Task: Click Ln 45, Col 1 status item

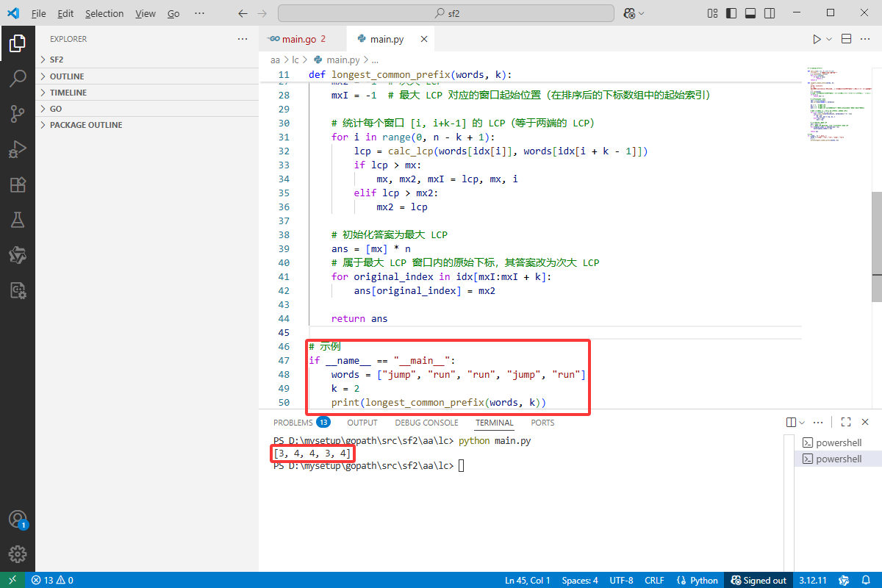Action: tap(528, 580)
